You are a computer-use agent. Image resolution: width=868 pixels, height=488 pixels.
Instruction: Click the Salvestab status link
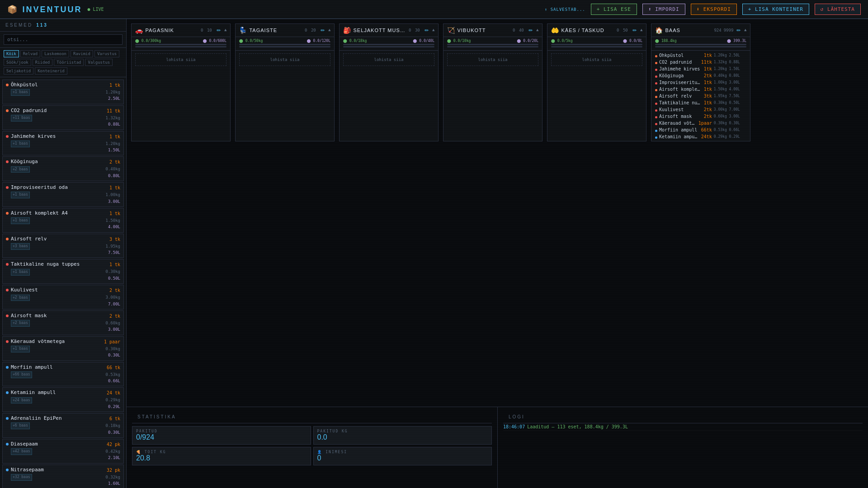pyautogui.click(x=565, y=9)
